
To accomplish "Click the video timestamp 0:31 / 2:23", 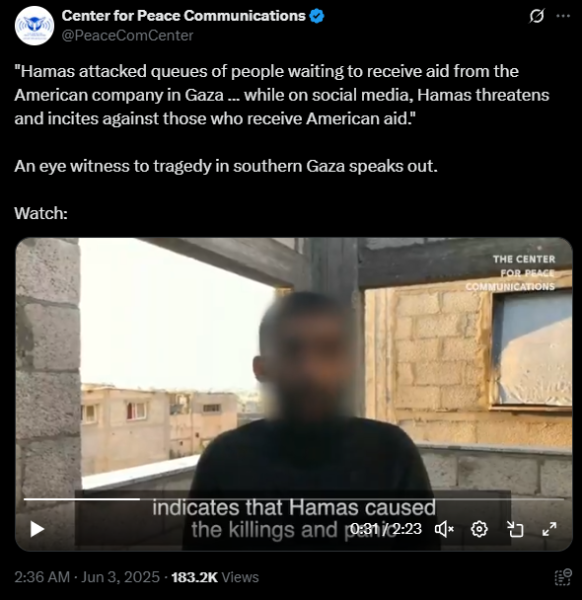I will (x=386, y=529).
